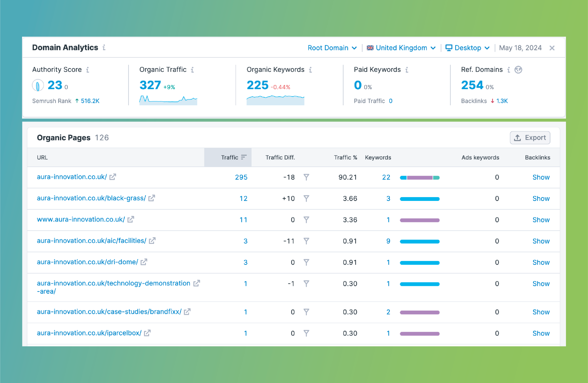Click filter icon in the -18 traffic diff row
Screen dimensions: 588x383
point(306,177)
